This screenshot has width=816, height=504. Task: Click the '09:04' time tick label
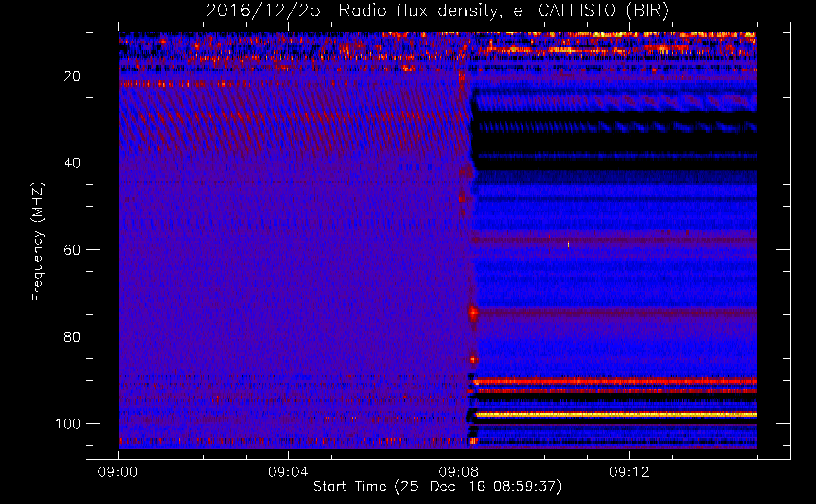click(288, 472)
